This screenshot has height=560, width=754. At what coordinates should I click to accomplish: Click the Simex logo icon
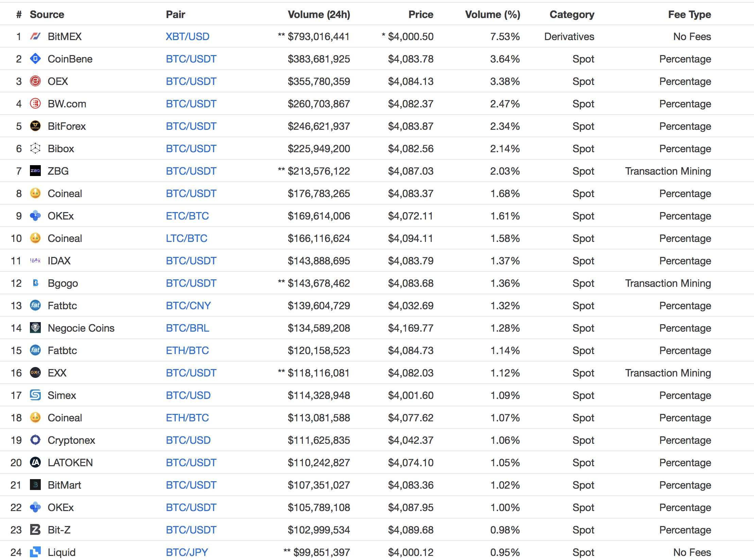click(35, 395)
